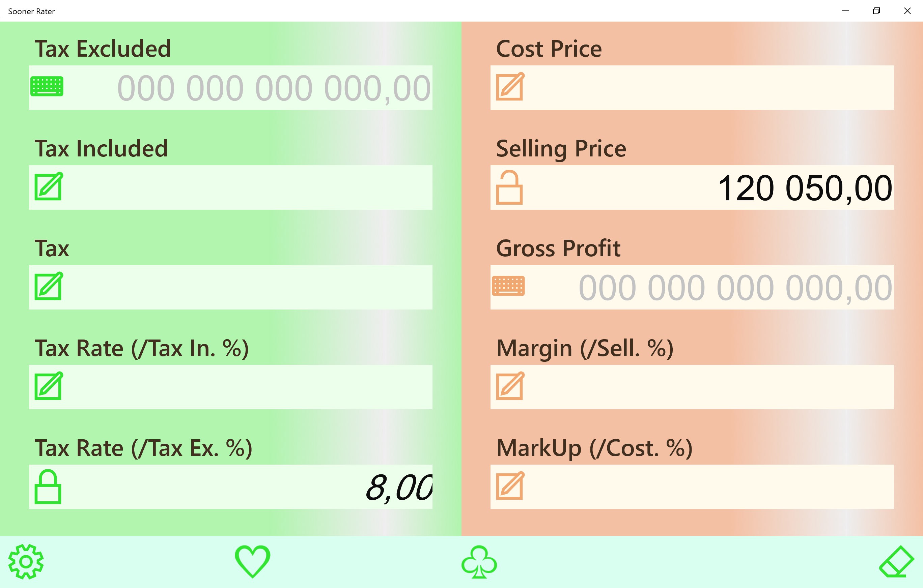
Task: Click the club icon in bottom bar
Action: pos(479,562)
